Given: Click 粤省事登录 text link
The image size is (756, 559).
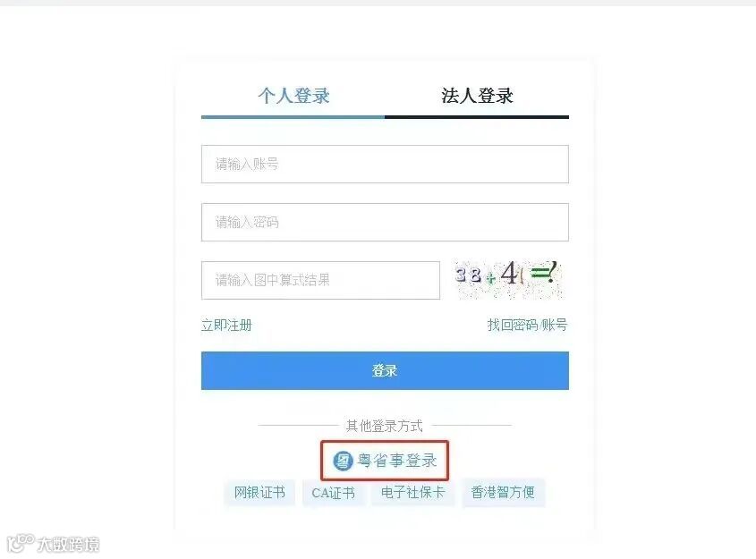Looking at the screenshot, I should (397, 461).
